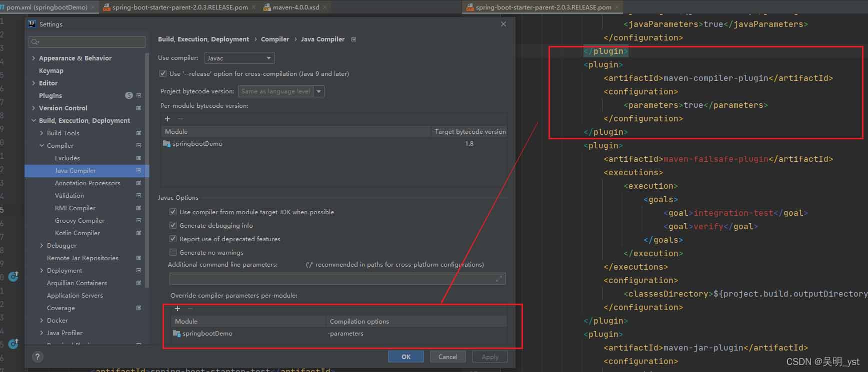Select Keymap in settings tree

(51, 70)
